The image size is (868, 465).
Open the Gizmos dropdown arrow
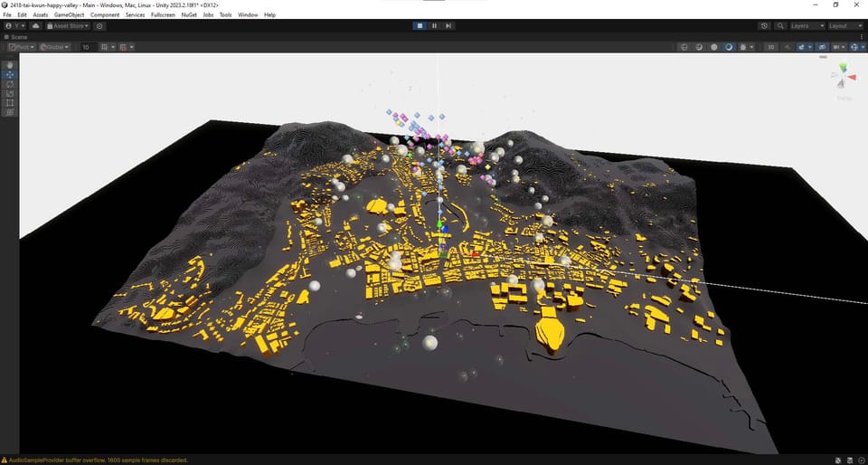[863, 47]
